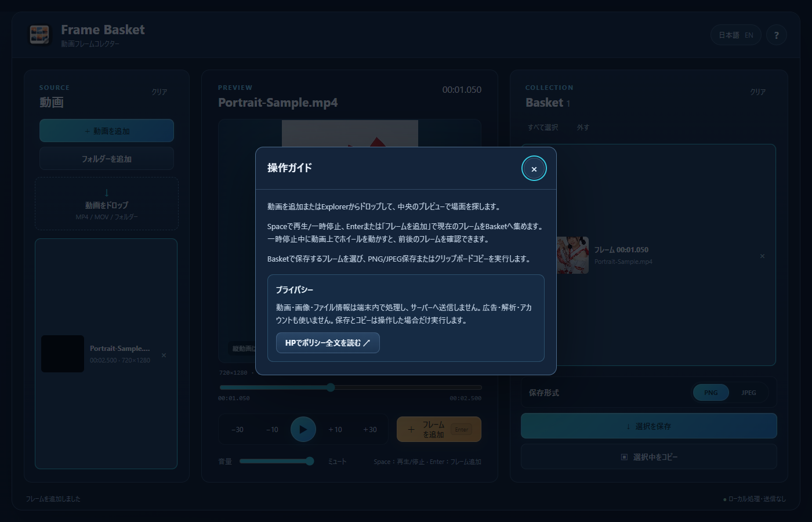Toggle ミュート for audio
The image size is (812, 522).
337,462
